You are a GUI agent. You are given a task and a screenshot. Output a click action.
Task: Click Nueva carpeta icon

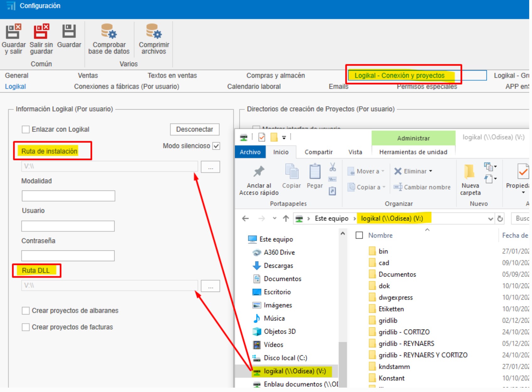coord(470,172)
